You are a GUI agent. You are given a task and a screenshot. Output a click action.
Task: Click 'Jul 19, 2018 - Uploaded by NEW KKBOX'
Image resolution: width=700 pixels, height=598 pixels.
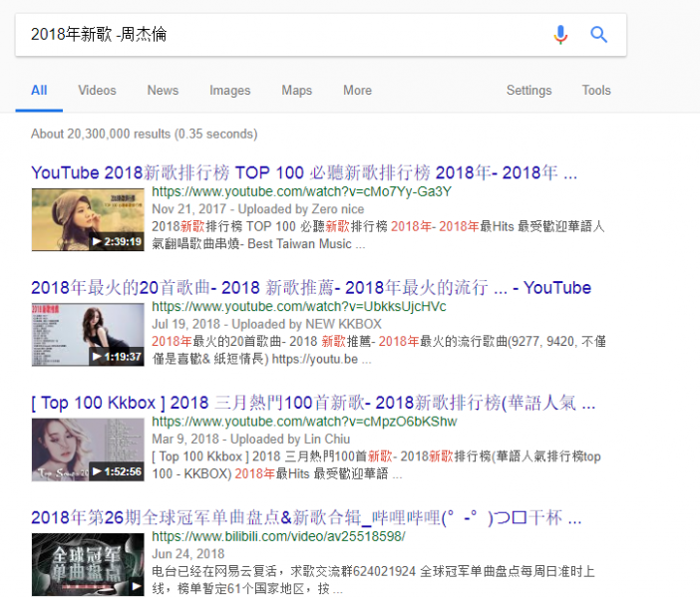pos(267,325)
